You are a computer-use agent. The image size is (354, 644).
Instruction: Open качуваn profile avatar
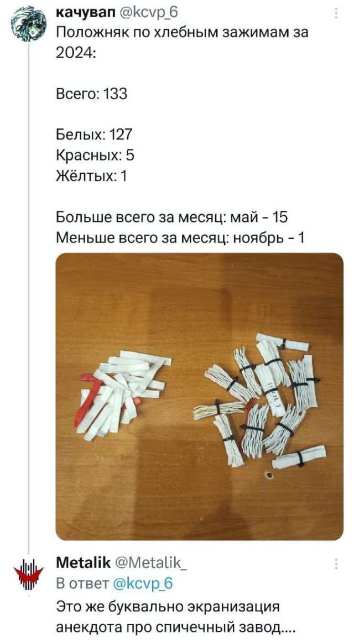click(x=28, y=24)
